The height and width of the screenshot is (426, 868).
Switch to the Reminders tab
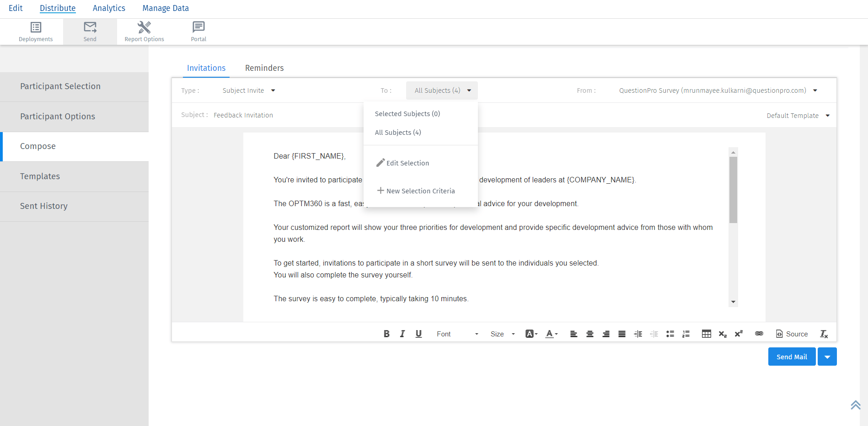[264, 68]
